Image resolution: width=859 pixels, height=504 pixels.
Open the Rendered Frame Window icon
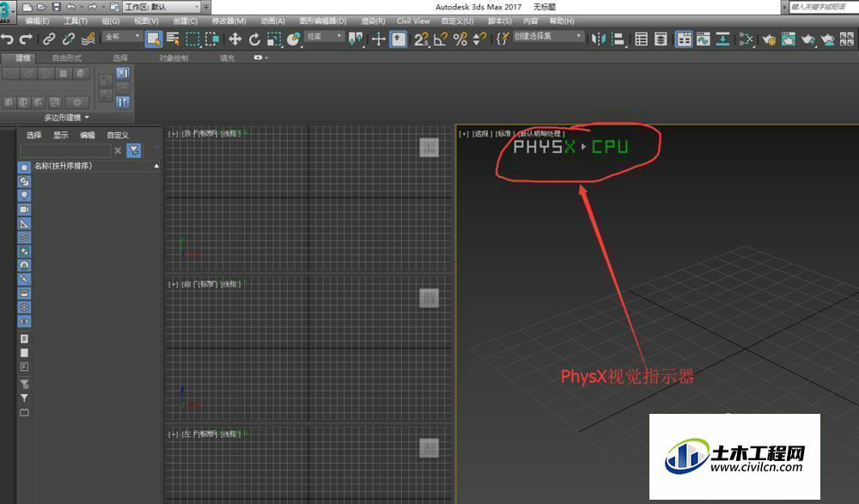pyautogui.click(x=789, y=39)
